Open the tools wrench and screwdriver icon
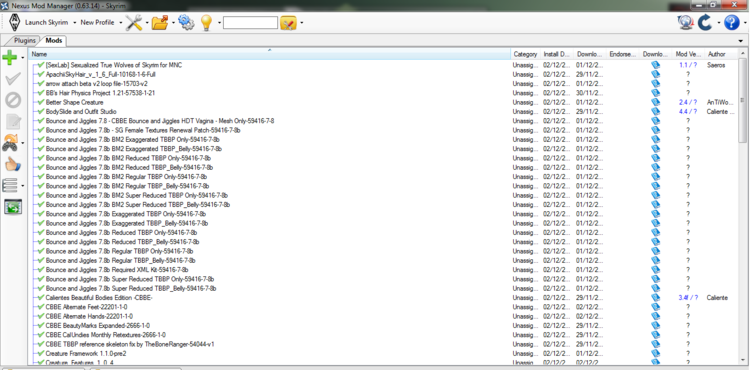Image resolution: width=750 pixels, height=370 pixels. pos(134,22)
